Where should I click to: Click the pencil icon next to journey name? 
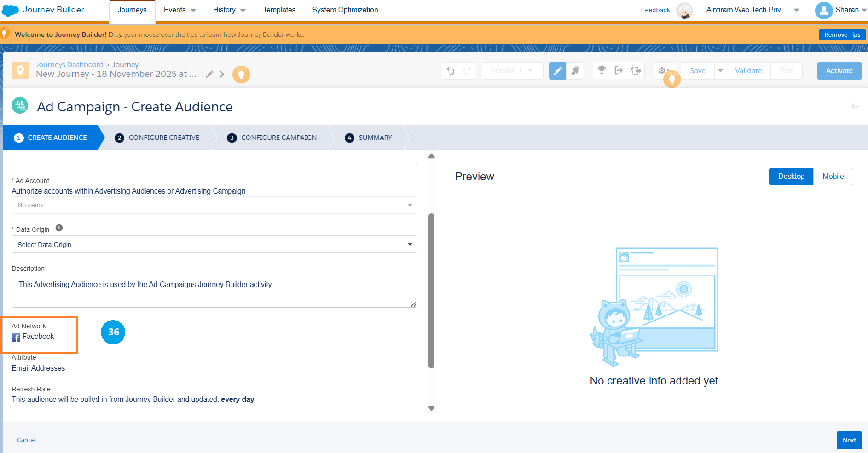click(209, 74)
